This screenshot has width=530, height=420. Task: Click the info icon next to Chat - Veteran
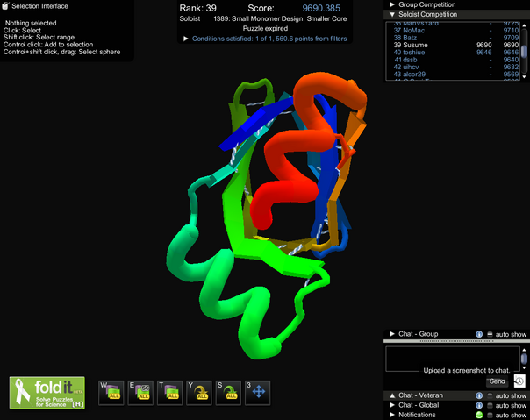[479, 395]
